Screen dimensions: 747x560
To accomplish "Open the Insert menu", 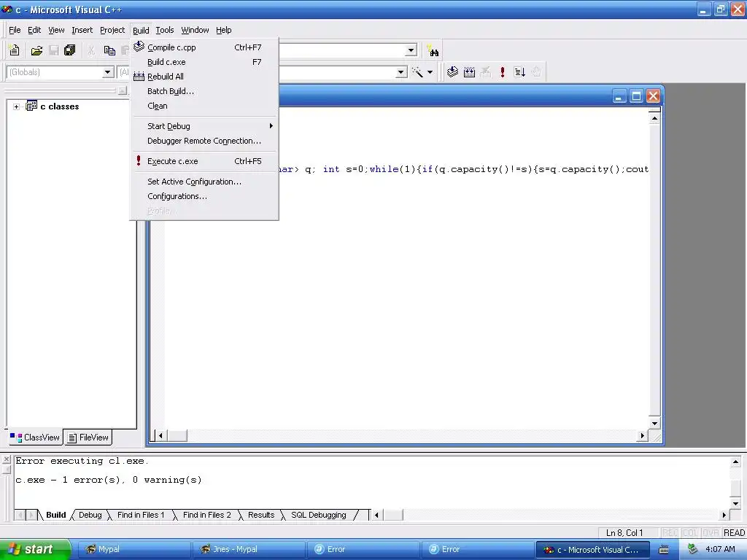I will 82,30.
